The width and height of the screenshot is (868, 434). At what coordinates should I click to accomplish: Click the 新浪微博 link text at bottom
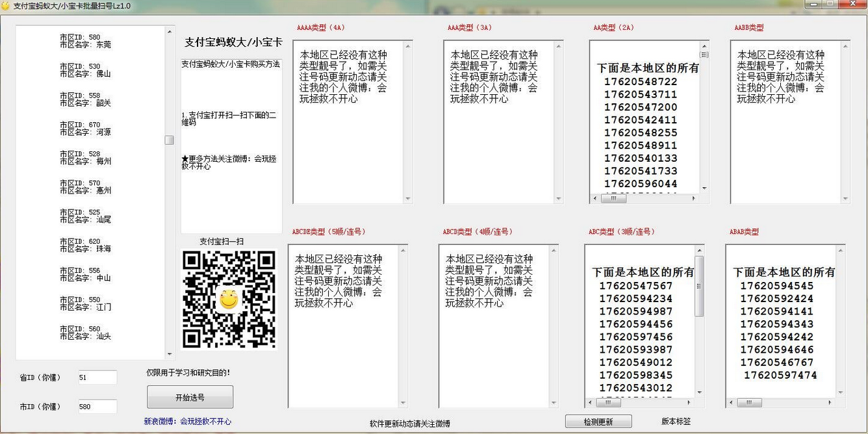(x=187, y=422)
